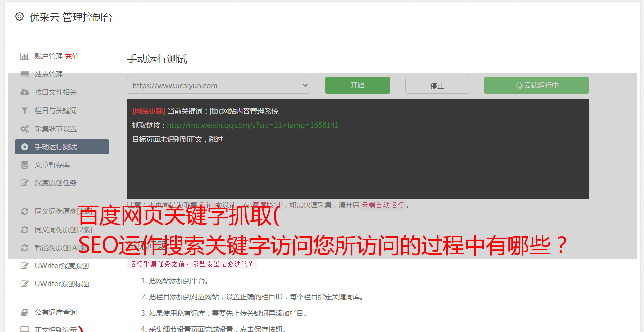Click the edit icon for UWriter深度原创
This screenshot has height=332, width=644.
point(24,266)
